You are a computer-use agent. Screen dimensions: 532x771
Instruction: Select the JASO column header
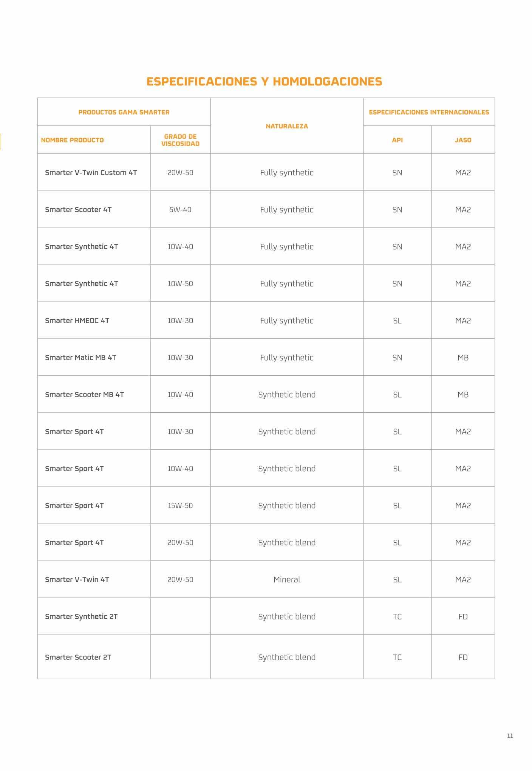[463, 140]
